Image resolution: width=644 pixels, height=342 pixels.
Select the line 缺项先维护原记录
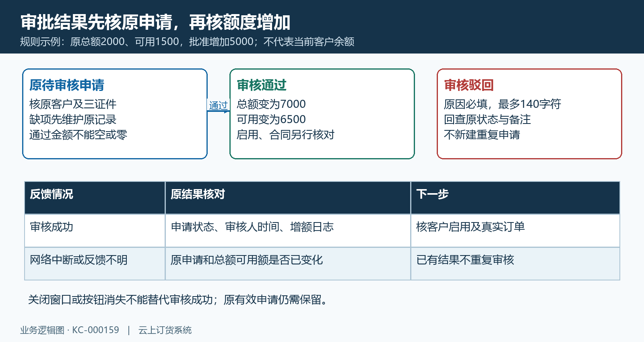73,119
